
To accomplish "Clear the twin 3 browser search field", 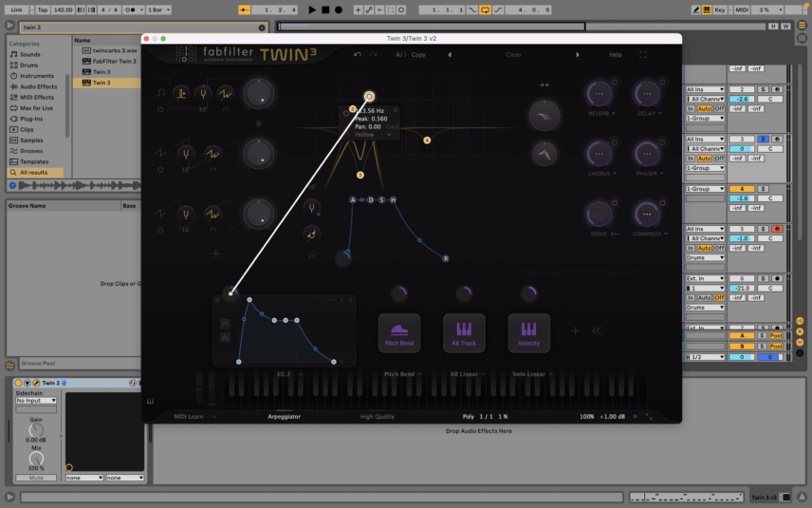I will click(x=262, y=28).
